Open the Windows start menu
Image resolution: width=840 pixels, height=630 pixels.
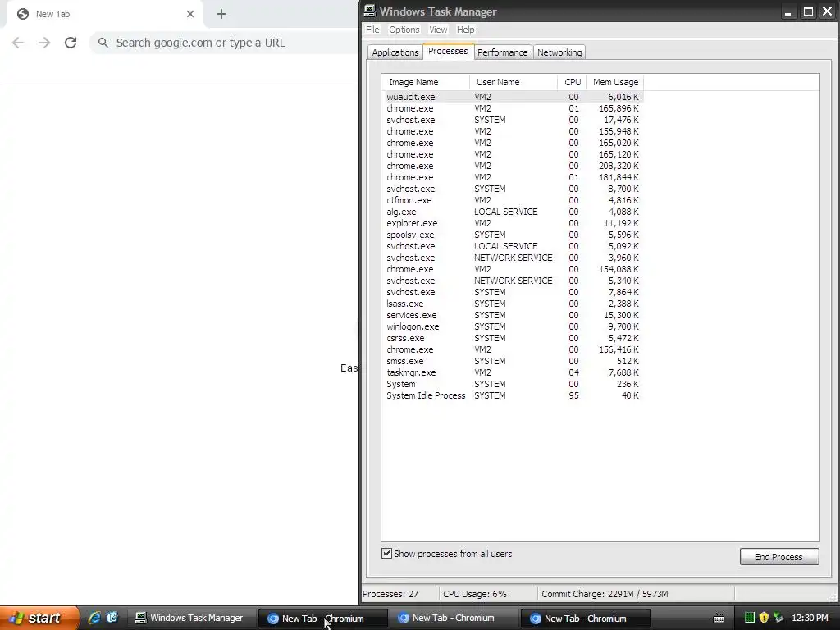pos(39,618)
